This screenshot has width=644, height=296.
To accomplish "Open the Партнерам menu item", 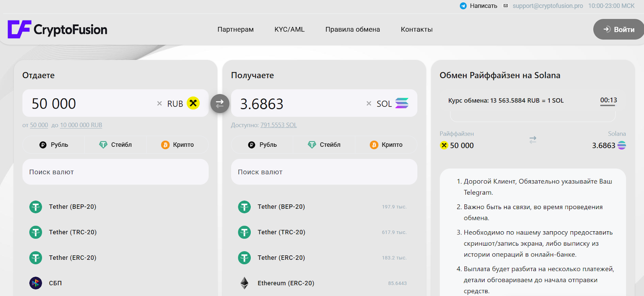I will tap(235, 29).
